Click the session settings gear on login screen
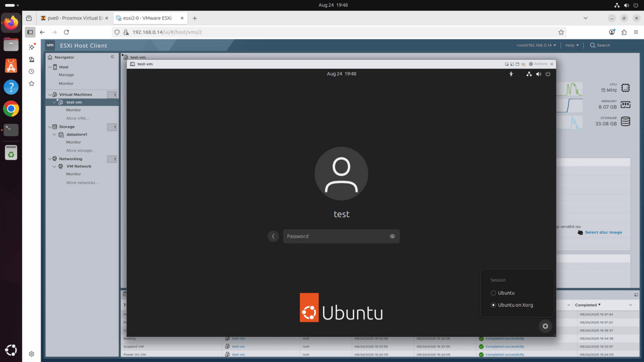Image resolution: width=644 pixels, height=362 pixels. (x=545, y=326)
